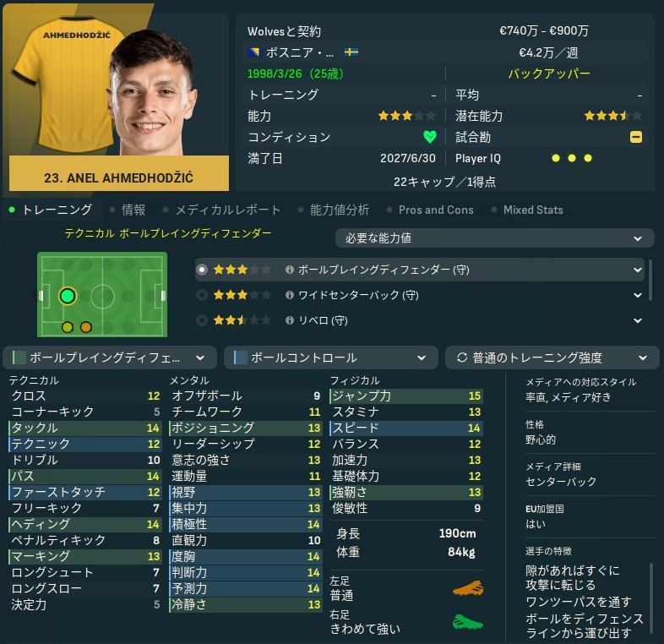
Task: Select the リベロ (守) role radio button
Action: (x=202, y=320)
